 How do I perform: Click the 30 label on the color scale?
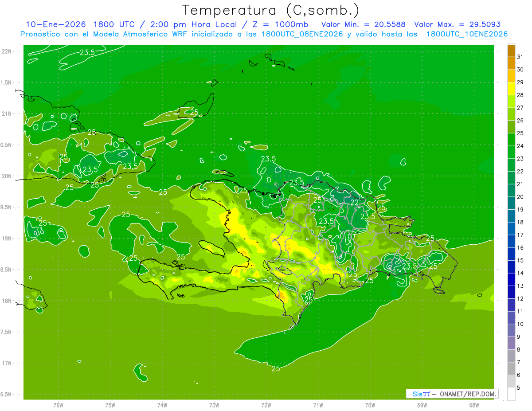pyautogui.click(x=520, y=70)
